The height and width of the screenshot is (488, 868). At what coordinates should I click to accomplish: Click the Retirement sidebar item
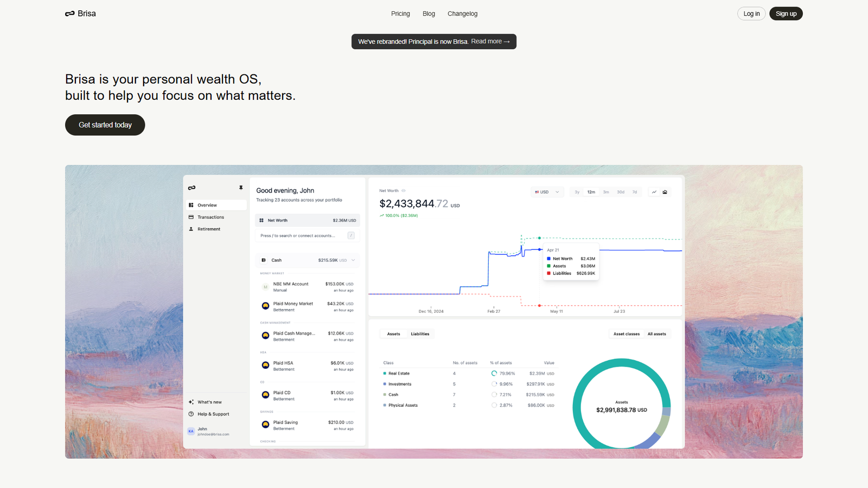tap(216, 229)
